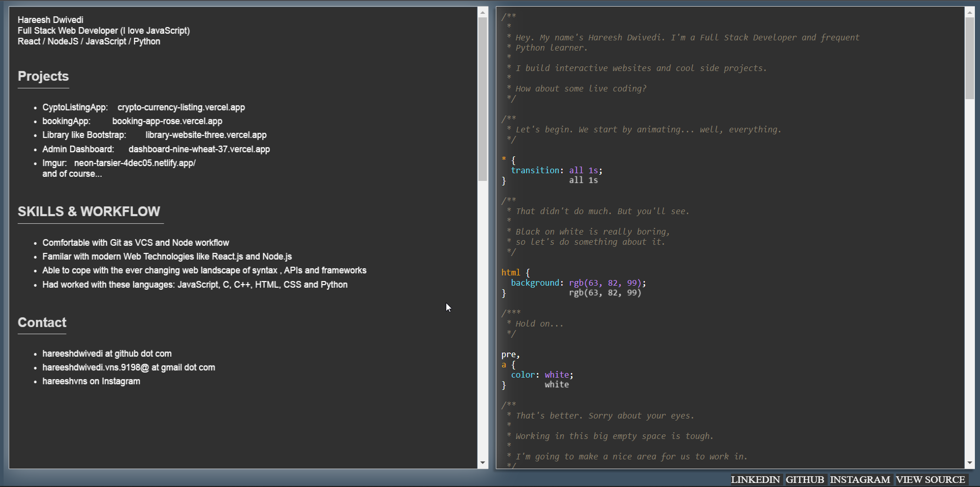
Task: Click 'Working in this big empty space' comment
Action: [614, 436]
